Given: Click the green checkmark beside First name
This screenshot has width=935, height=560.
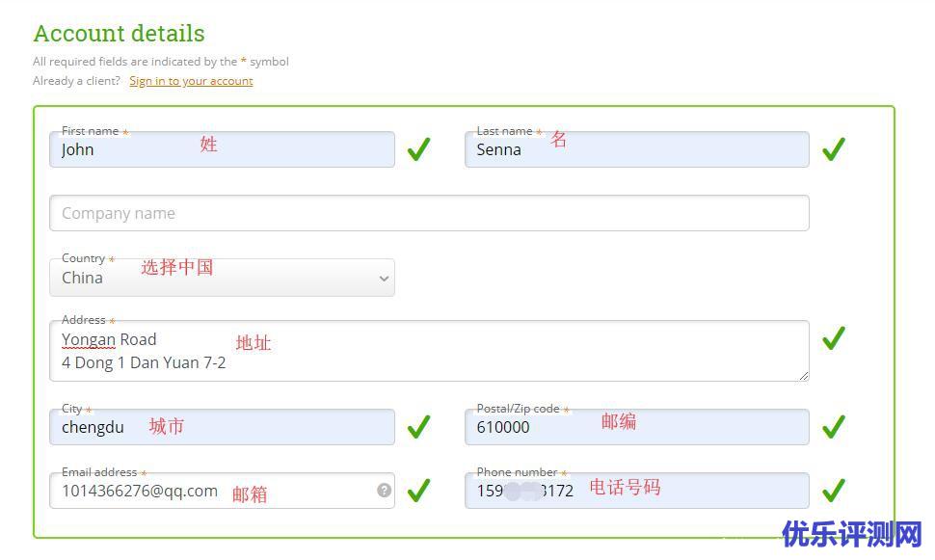Looking at the screenshot, I should [418, 149].
